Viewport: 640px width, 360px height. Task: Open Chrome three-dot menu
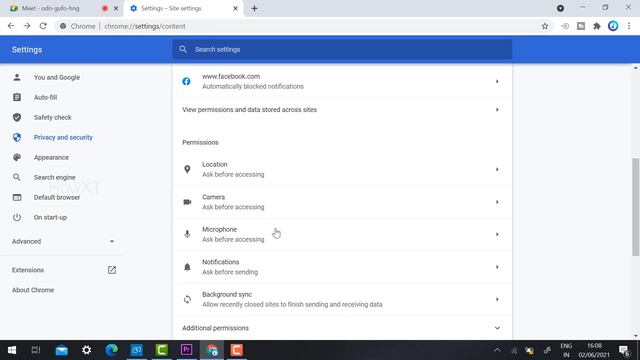[629, 26]
